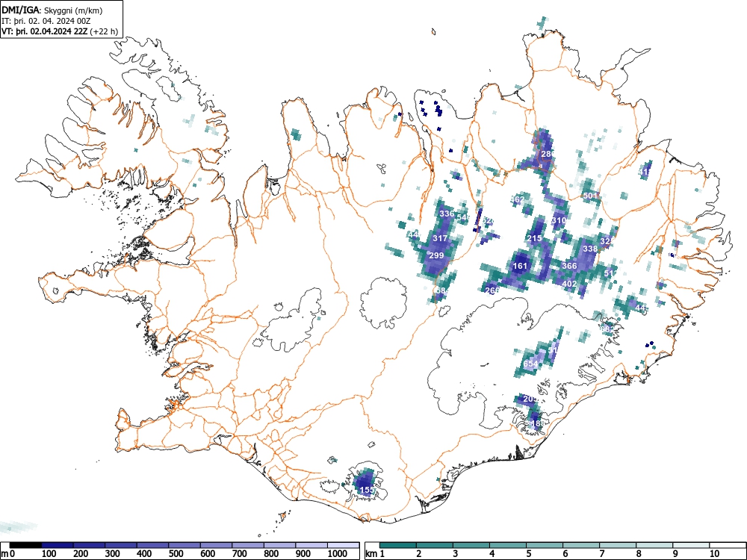Click the title "DMI/IGA: Skyggni (m/km)"
The height and width of the screenshot is (560, 747).
point(52,10)
